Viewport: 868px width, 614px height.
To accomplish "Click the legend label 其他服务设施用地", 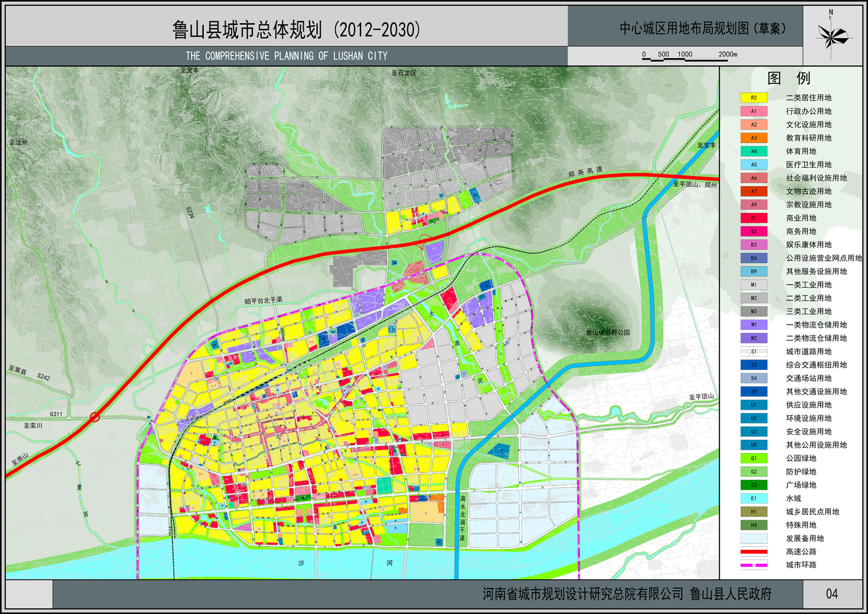I will coord(816,271).
